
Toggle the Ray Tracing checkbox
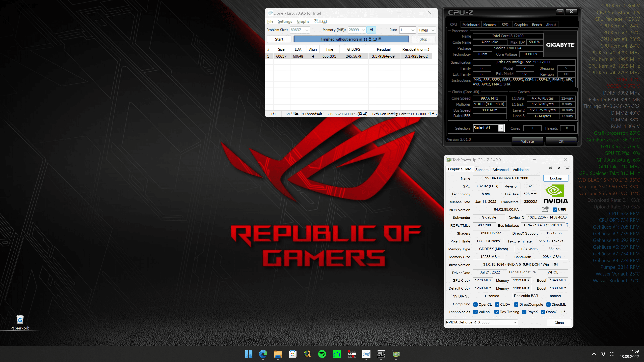tap(496, 312)
